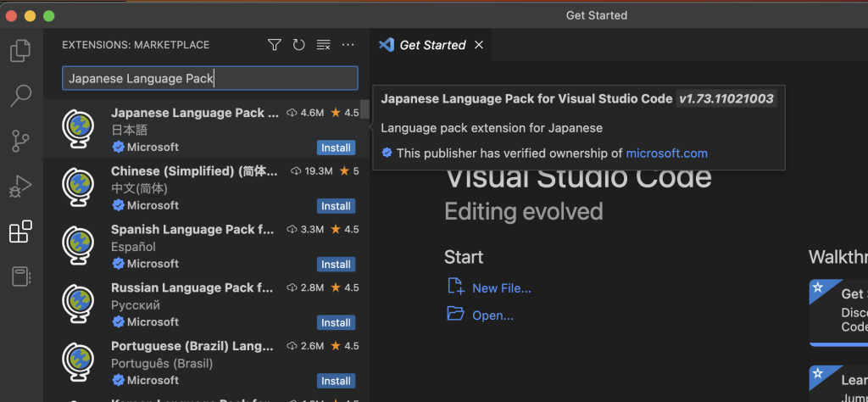Click the extension search input field
Image resolution: width=868 pixels, height=402 pixels.
[x=210, y=78]
